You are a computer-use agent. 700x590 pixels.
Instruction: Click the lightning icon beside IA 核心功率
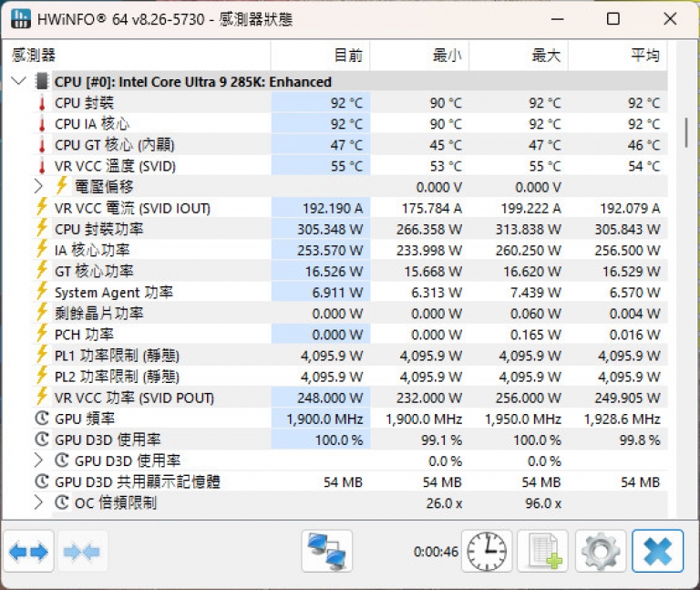pyautogui.click(x=42, y=249)
